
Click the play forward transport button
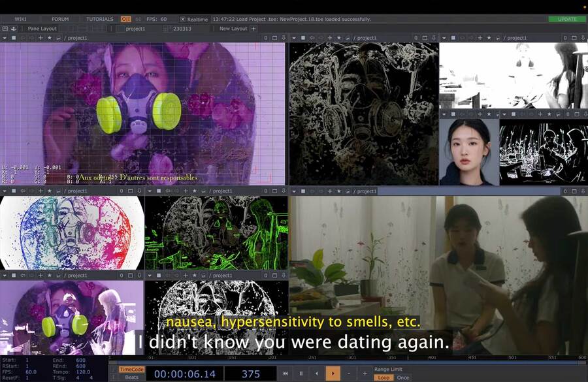(x=333, y=374)
